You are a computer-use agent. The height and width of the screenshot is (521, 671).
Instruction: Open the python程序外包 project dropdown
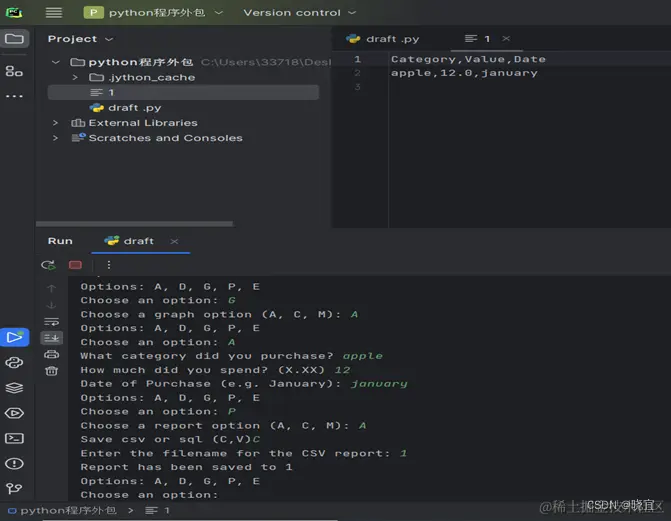[154, 12]
